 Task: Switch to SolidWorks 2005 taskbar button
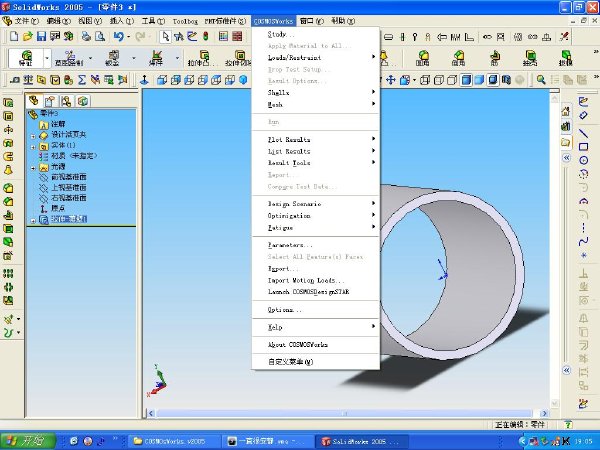click(x=362, y=441)
